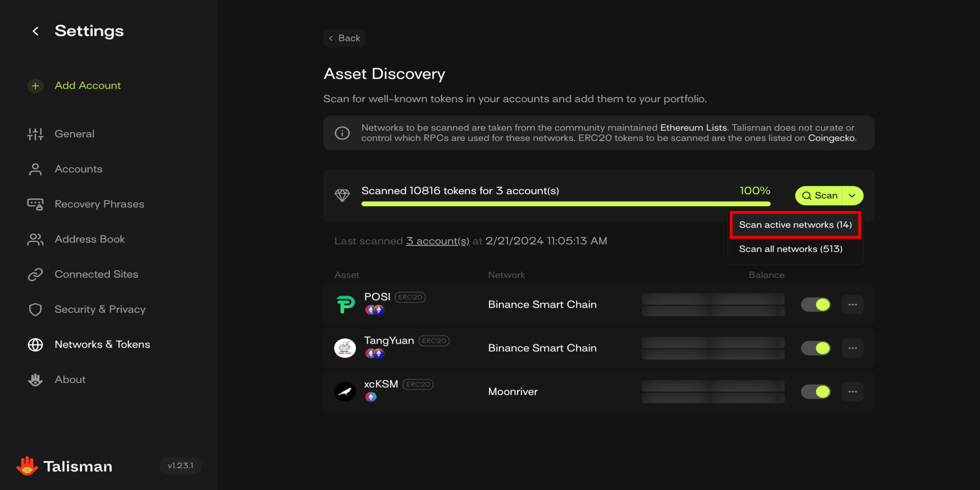
Task: Click the General sliders icon
Action: pyautogui.click(x=35, y=134)
